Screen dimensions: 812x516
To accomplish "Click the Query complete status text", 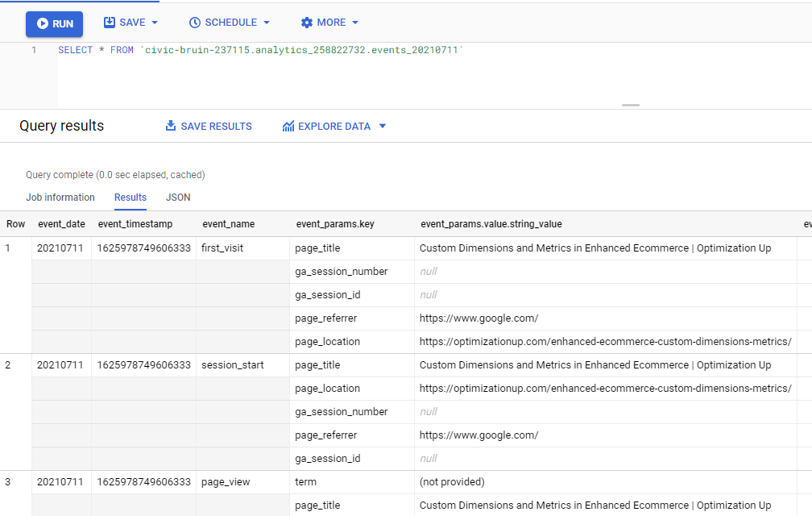I will 115,175.
